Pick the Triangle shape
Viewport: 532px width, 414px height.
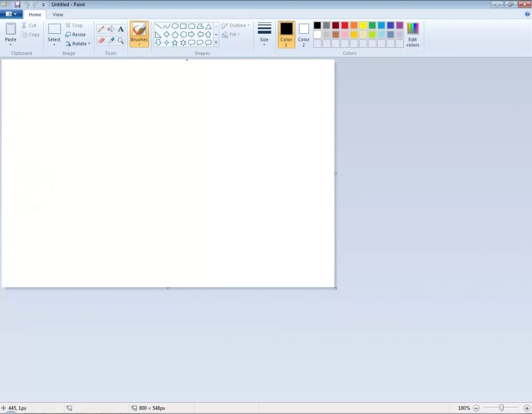tap(208, 26)
